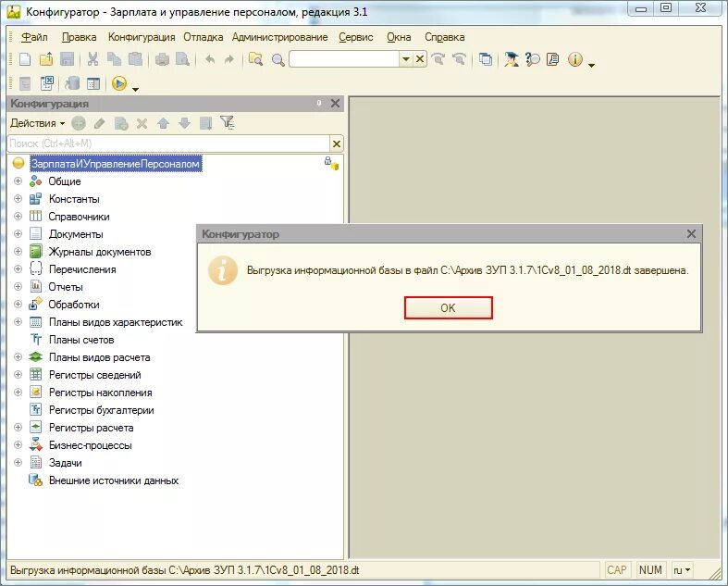
Task: Click the Open file toolbar icon
Action: point(46,59)
